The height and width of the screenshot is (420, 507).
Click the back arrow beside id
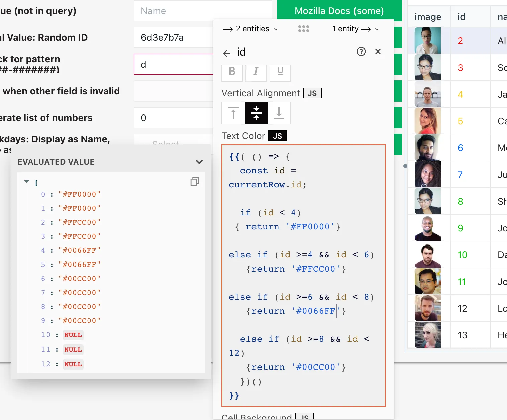(x=227, y=53)
